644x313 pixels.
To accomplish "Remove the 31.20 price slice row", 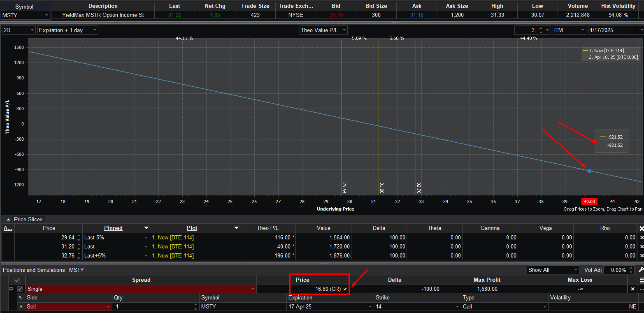I will click(x=641, y=247).
